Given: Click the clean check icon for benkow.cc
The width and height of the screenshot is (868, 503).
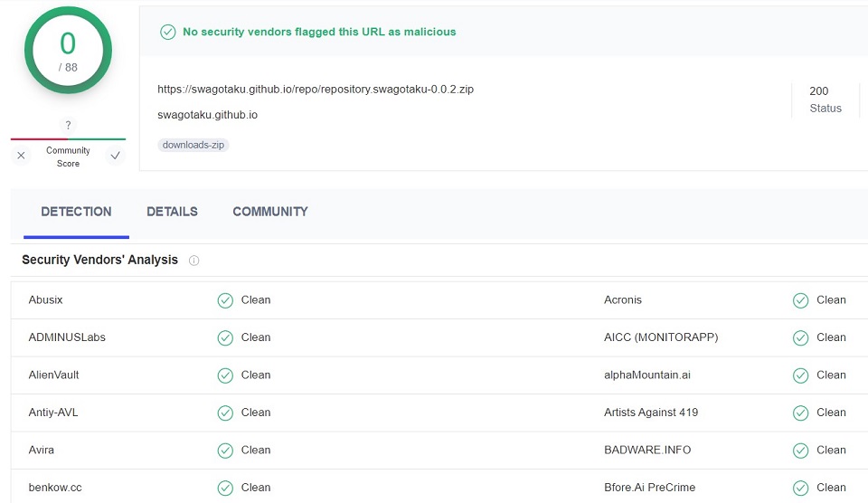Looking at the screenshot, I should (x=225, y=488).
